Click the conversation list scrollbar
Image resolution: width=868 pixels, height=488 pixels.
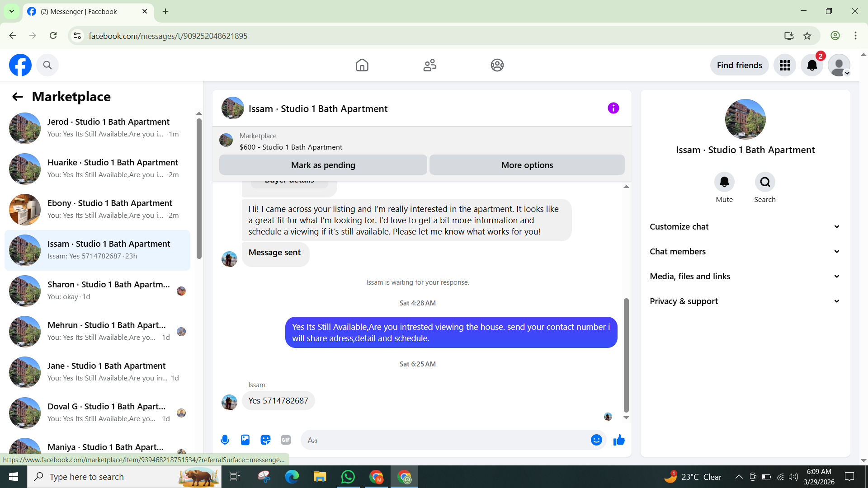[x=199, y=188]
